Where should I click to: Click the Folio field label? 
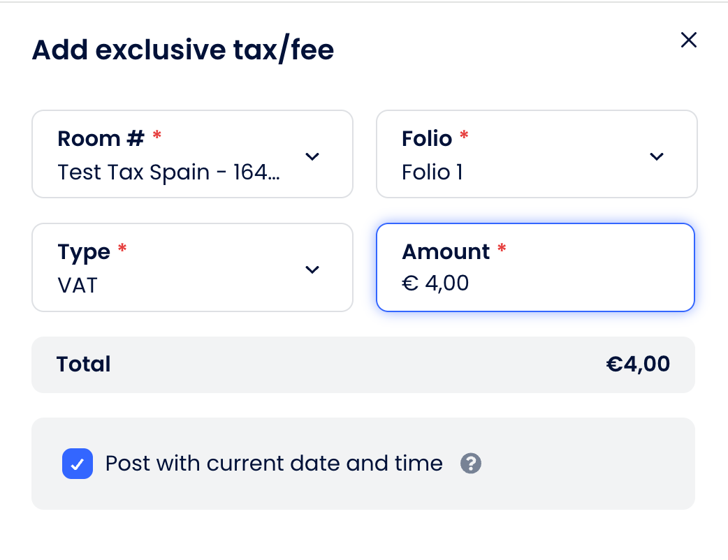pyautogui.click(x=427, y=139)
